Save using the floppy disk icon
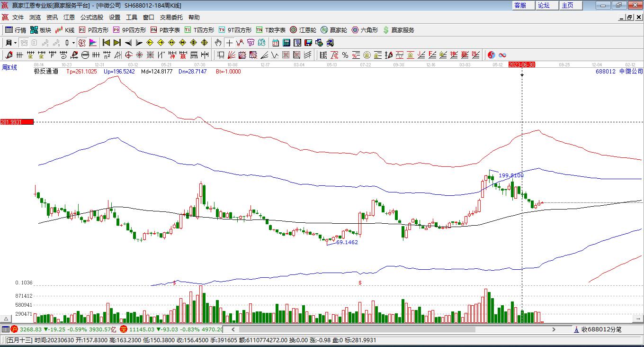The height and width of the screenshot is (347, 644). tap(308, 43)
